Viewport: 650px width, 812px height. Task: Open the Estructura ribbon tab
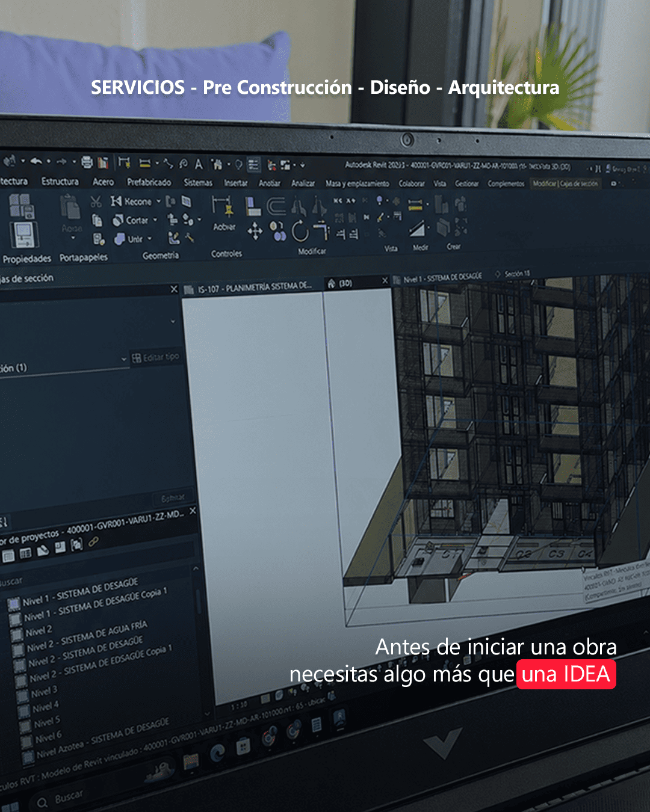[60, 181]
